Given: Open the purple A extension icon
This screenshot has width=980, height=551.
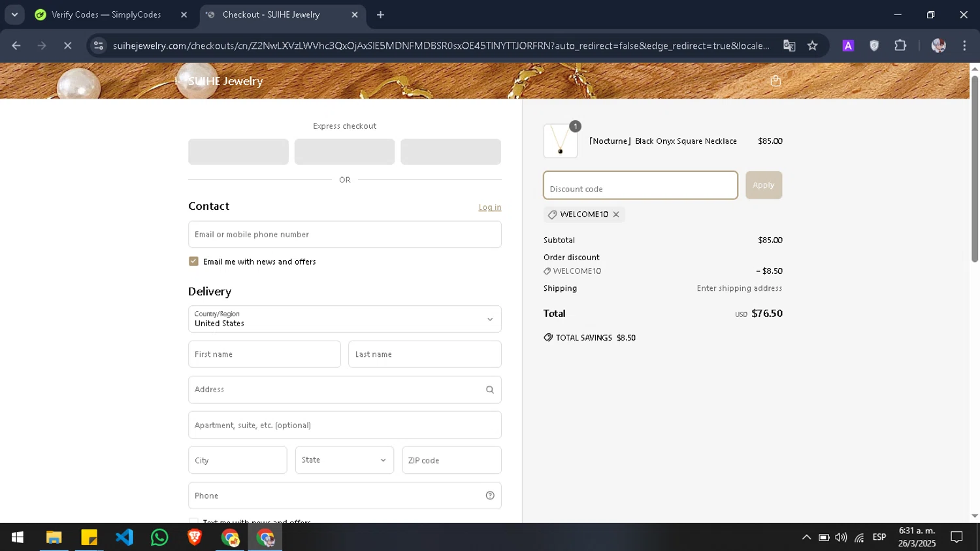Looking at the screenshot, I should [x=848, y=46].
